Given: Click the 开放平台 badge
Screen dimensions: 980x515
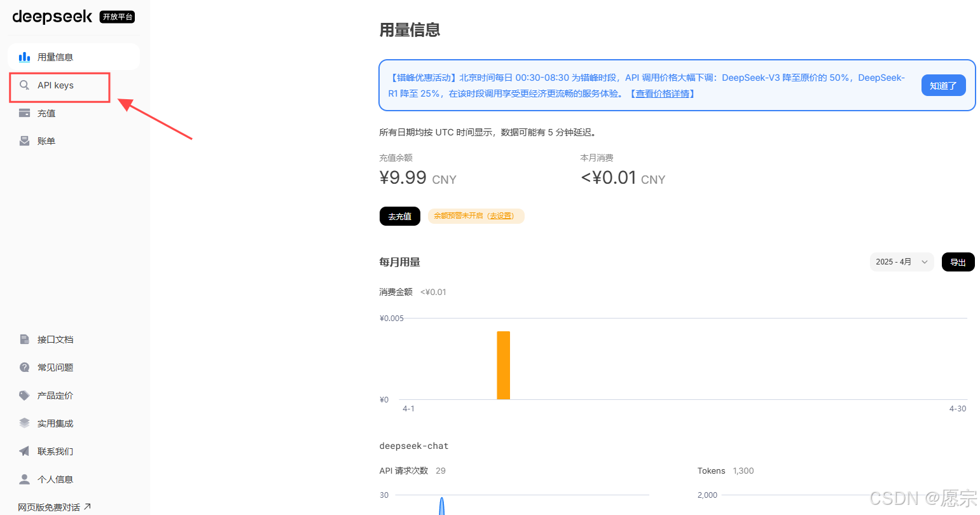Looking at the screenshot, I should [x=118, y=17].
